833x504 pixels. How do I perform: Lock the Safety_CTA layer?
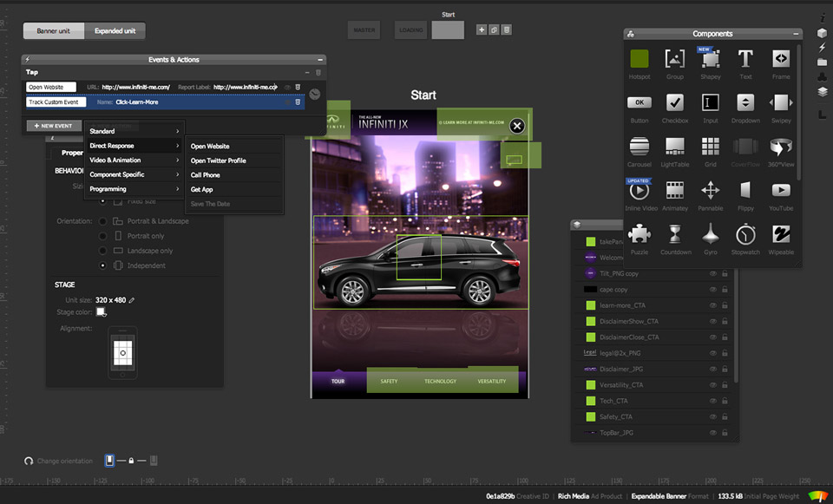click(x=725, y=417)
